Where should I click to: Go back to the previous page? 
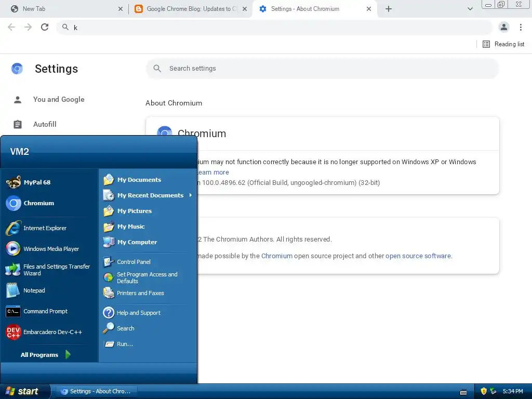coord(11,27)
